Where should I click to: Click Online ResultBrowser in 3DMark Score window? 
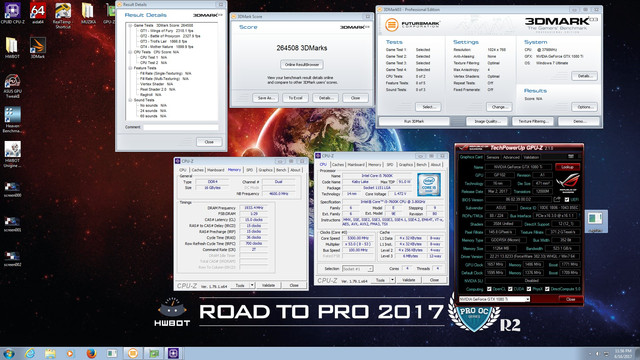click(x=302, y=64)
